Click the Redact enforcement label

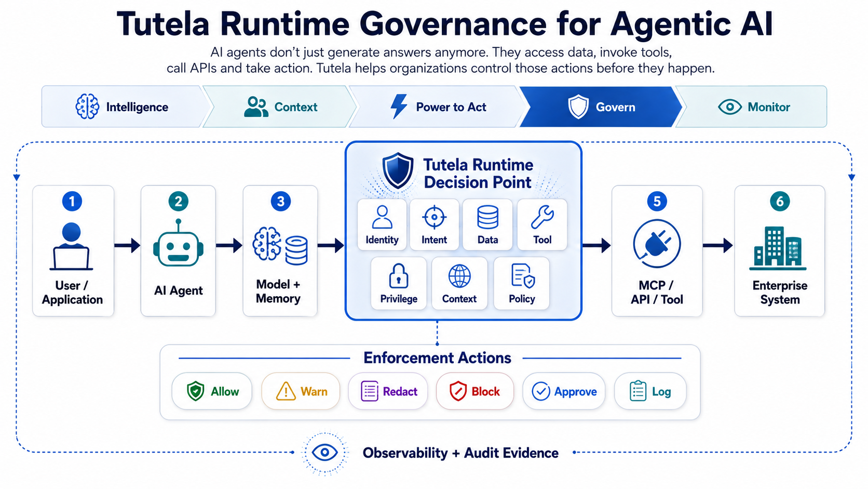(x=400, y=391)
